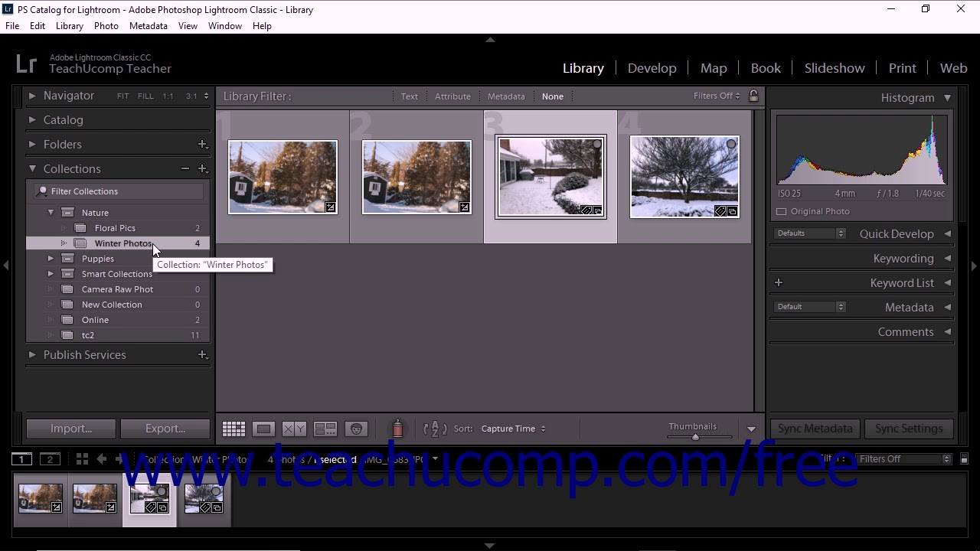This screenshot has height=551, width=980.
Task: Hide the filmstrip with bottom arrow
Action: pos(490,546)
